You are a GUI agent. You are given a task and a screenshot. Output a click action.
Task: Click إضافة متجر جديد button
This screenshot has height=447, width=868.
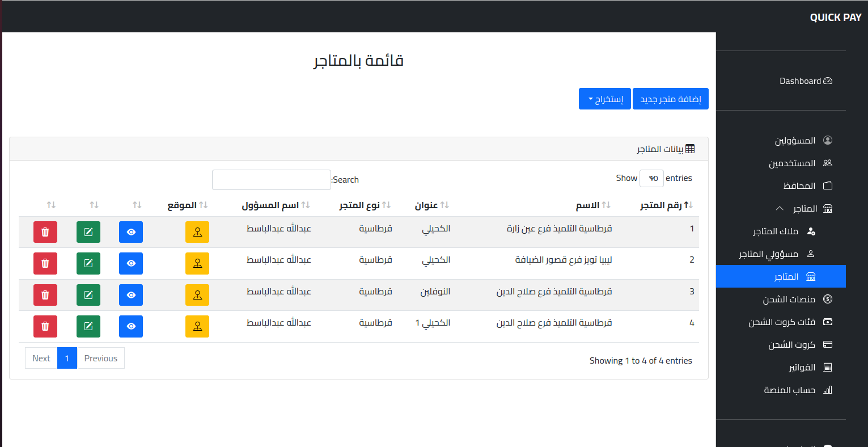[x=670, y=99]
